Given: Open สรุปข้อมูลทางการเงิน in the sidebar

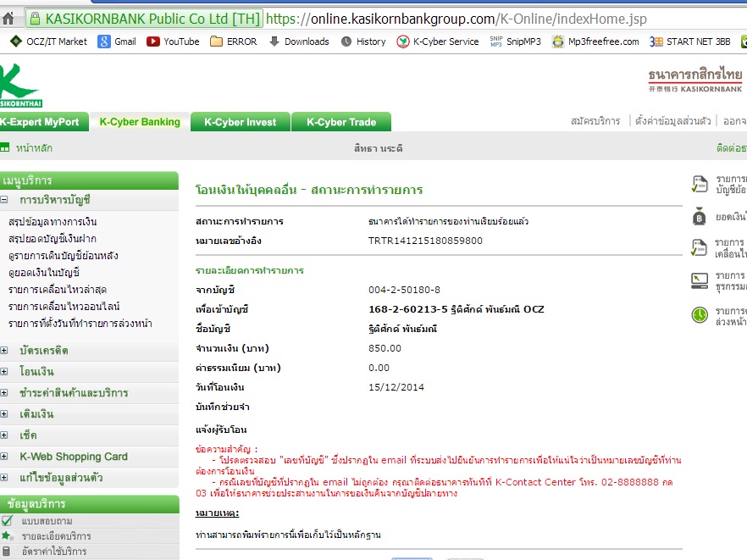Looking at the screenshot, I should click(53, 222).
